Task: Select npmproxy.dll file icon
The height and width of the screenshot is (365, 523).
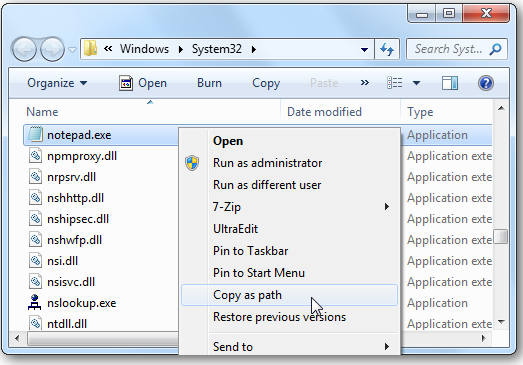Action: coord(35,155)
